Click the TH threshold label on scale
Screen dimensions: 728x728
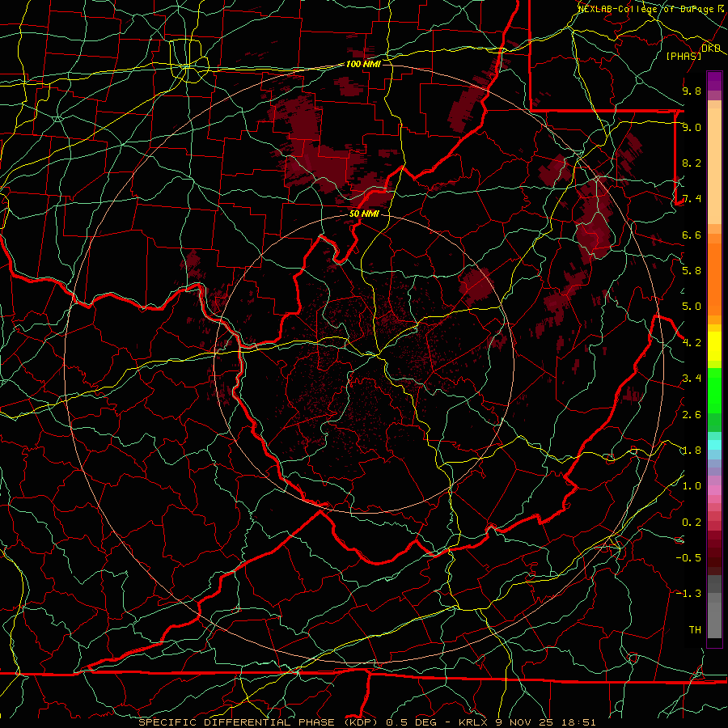[x=695, y=629]
